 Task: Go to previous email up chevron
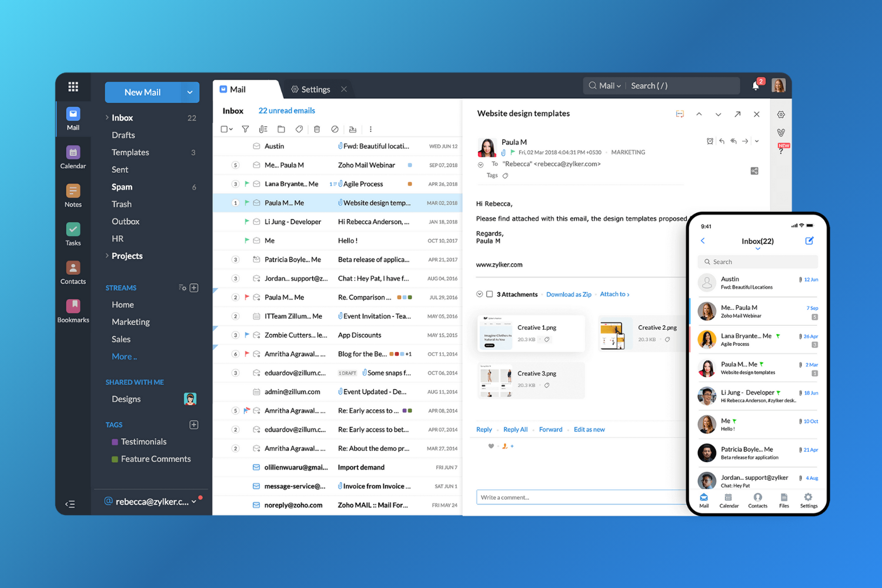(x=699, y=114)
